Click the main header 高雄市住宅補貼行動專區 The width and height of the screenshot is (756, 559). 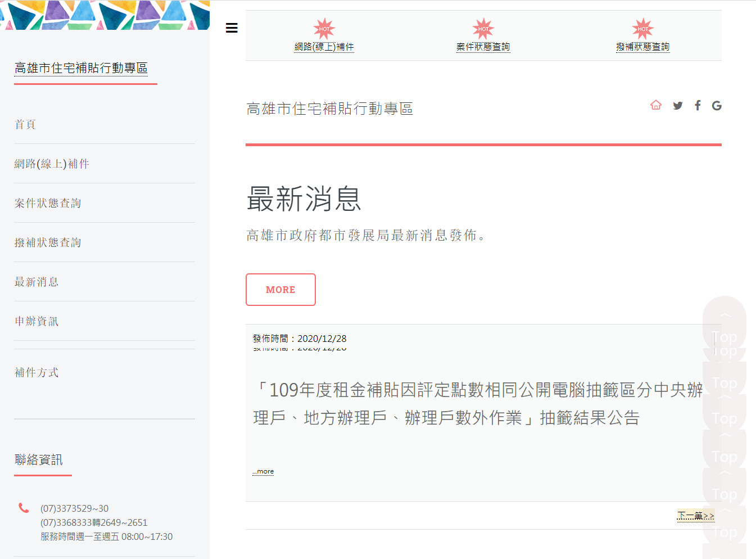(329, 109)
